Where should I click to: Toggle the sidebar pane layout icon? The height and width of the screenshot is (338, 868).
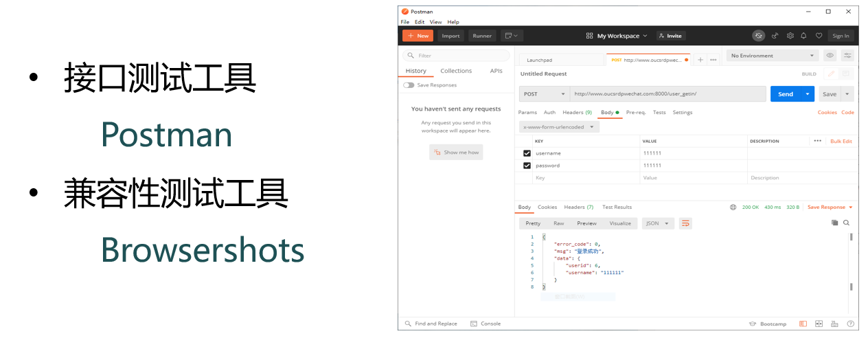803,324
